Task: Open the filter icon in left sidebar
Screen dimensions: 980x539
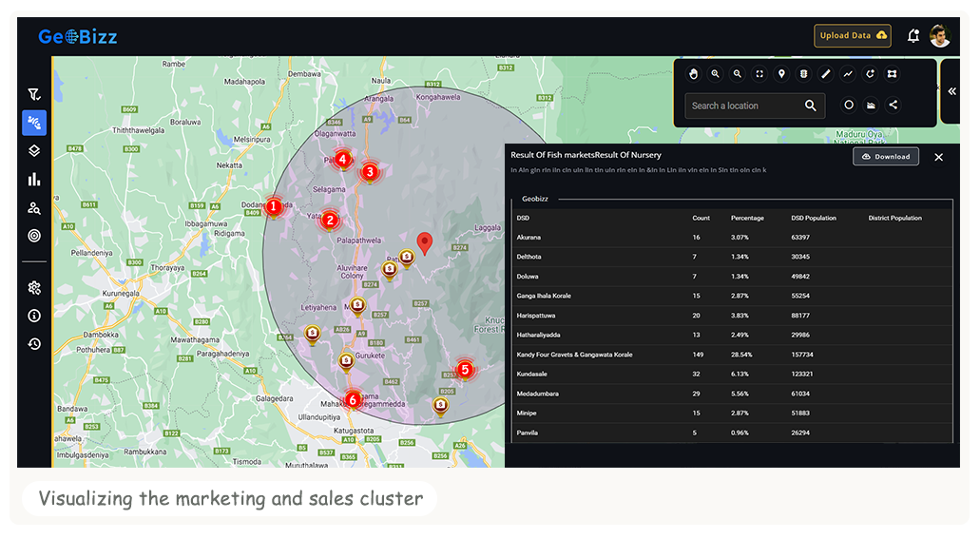Action: (34, 94)
